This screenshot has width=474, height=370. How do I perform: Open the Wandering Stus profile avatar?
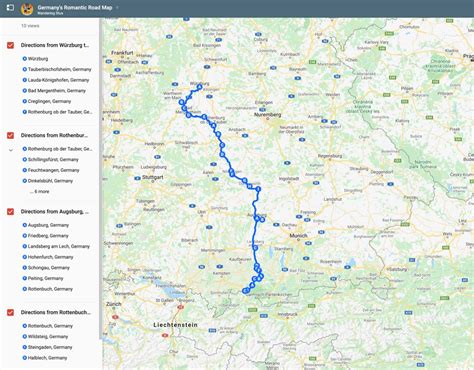(x=27, y=9)
